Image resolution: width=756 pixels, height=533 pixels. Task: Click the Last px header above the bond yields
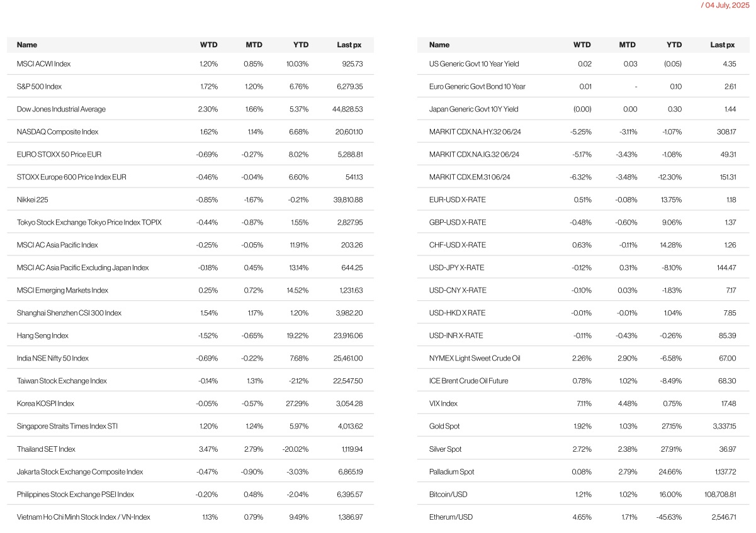(x=722, y=45)
